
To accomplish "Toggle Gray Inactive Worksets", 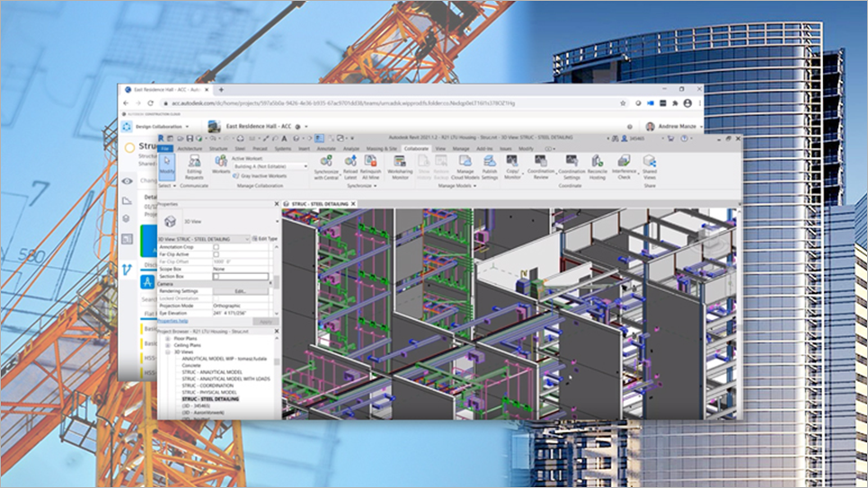I will pos(260,176).
